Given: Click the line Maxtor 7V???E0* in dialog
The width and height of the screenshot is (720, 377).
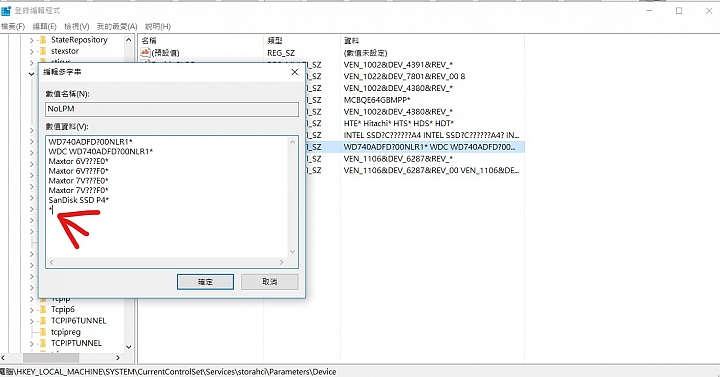Looking at the screenshot, I should click(79, 180).
